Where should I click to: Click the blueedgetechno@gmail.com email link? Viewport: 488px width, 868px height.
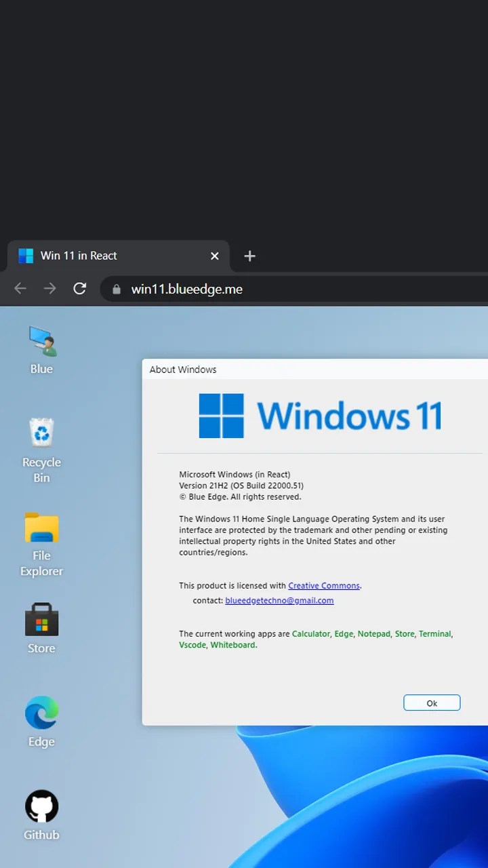pyautogui.click(x=279, y=601)
